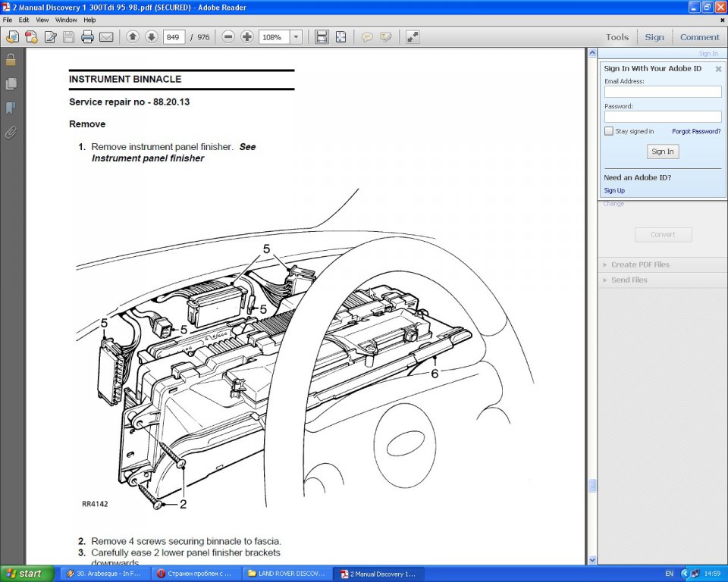
Task: Click the Email Address input field
Action: click(x=663, y=92)
